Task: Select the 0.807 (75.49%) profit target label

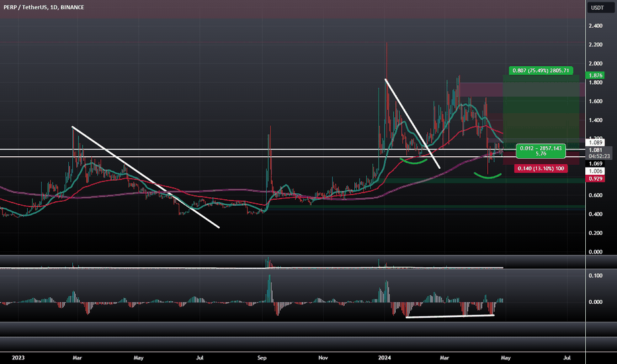Action: [541, 70]
